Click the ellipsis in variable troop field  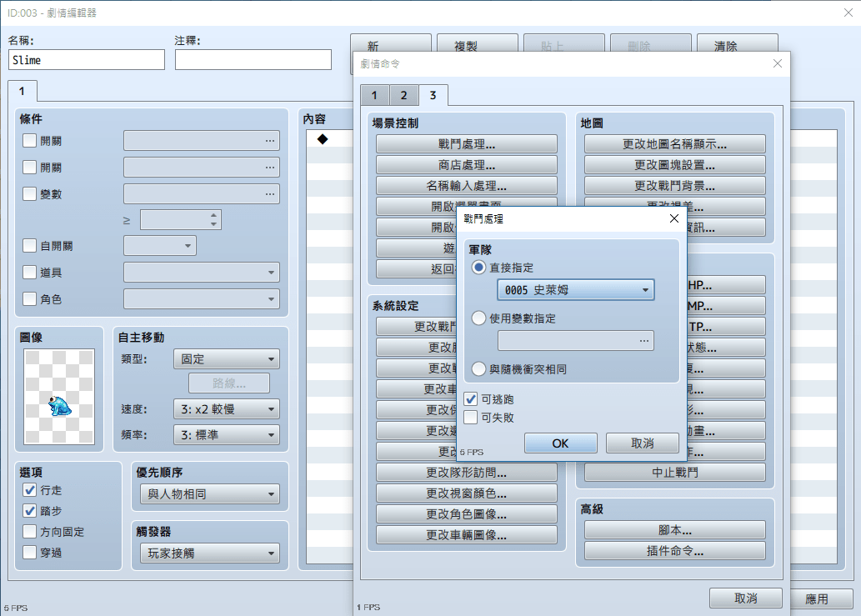(643, 340)
